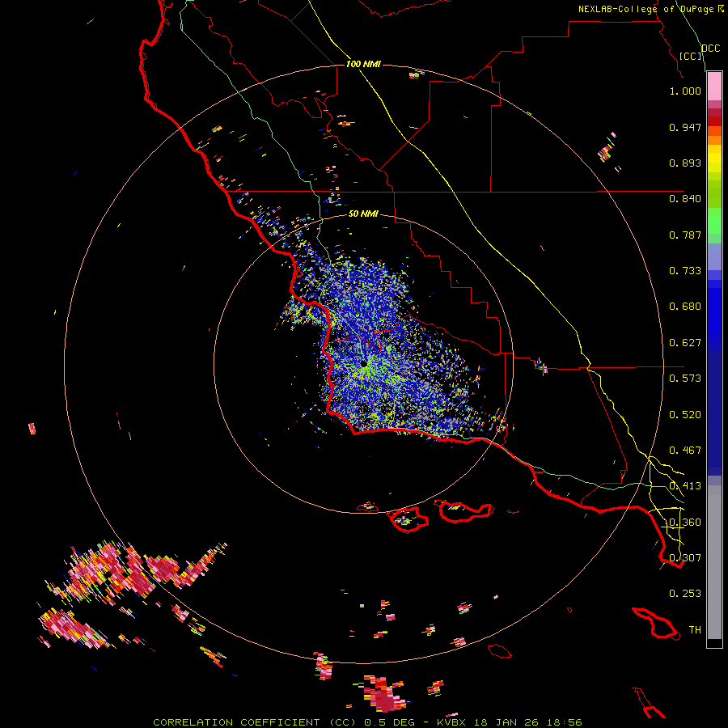
Task: Select the 0.733 scale value
Action: pyautogui.click(x=685, y=271)
